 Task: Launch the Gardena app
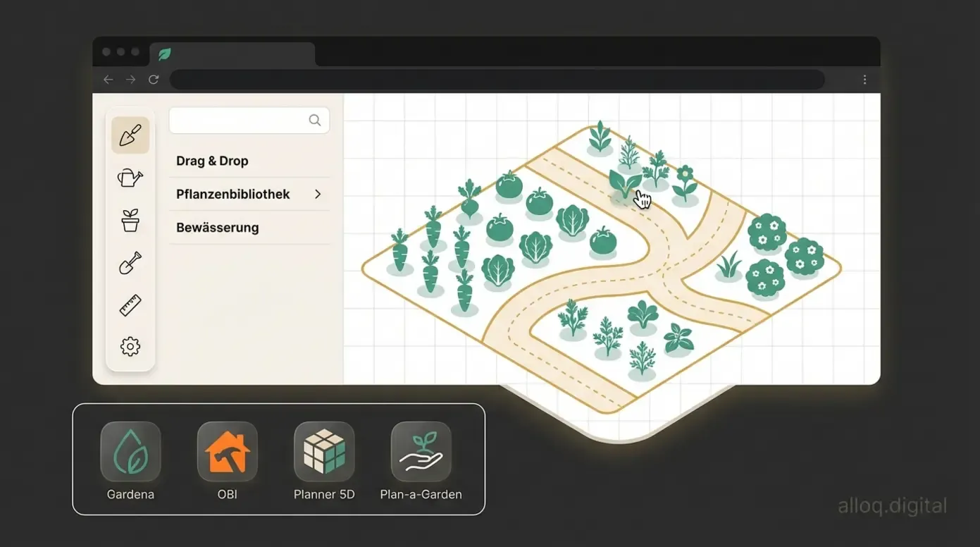click(x=130, y=451)
